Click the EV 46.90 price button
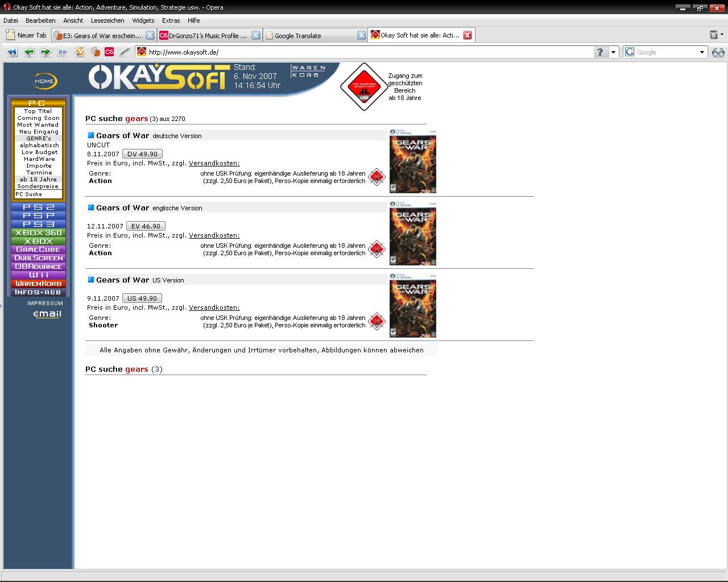 [146, 226]
